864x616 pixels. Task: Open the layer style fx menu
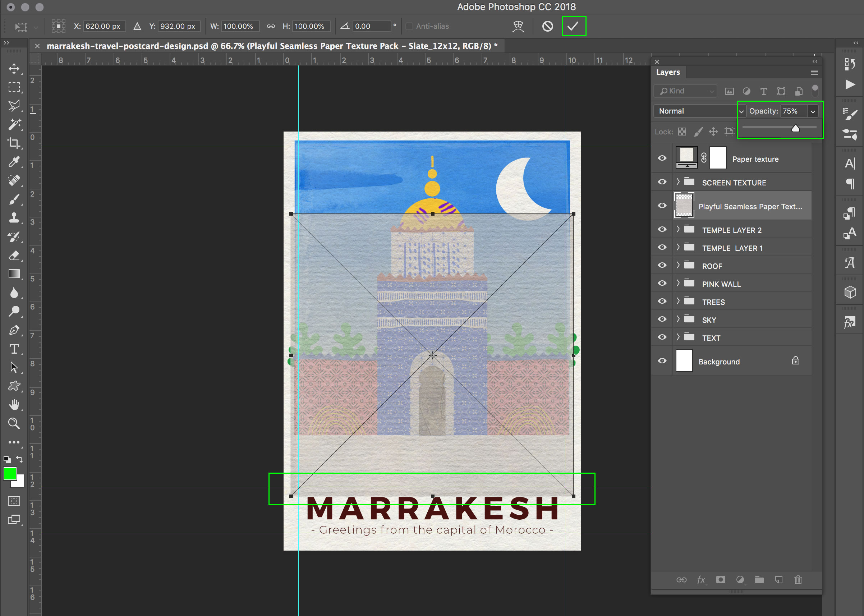tap(701, 580)
